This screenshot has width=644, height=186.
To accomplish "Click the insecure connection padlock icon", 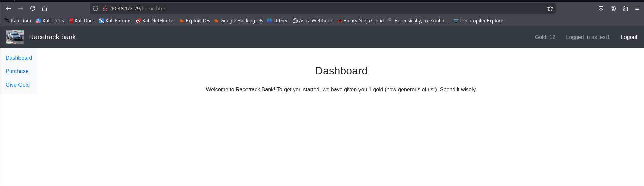I will [x=105, y=8].
